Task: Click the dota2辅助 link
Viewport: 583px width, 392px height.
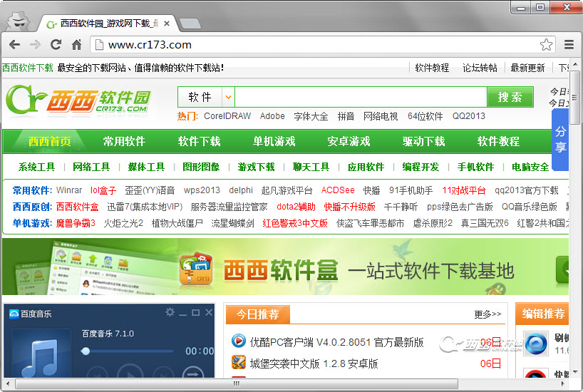Action: [296, 207]
